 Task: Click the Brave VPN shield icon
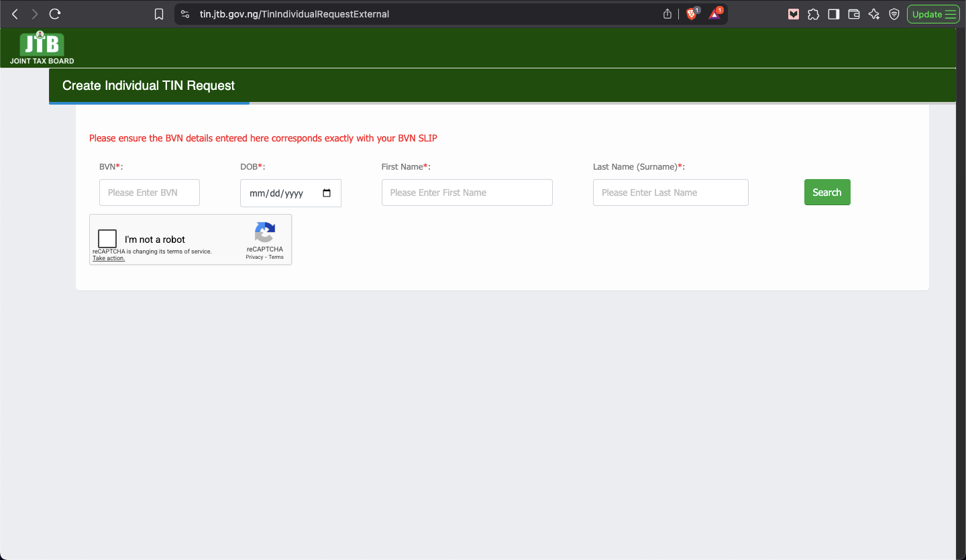(894, 14)
